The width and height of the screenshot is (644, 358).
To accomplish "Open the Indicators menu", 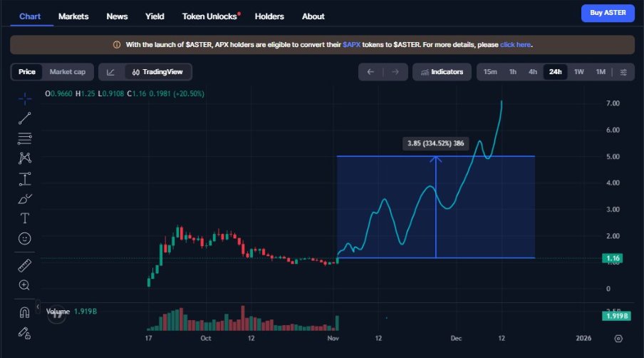I will tap(442, 72).
